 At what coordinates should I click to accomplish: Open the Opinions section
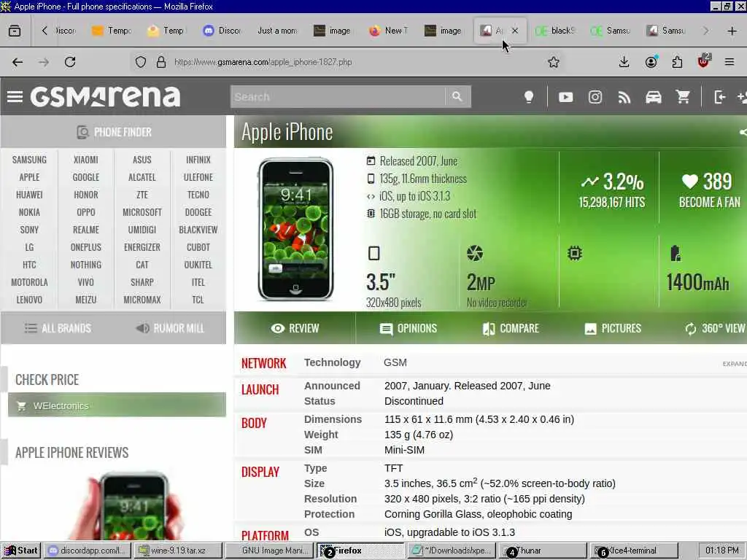tap(409, 328)
